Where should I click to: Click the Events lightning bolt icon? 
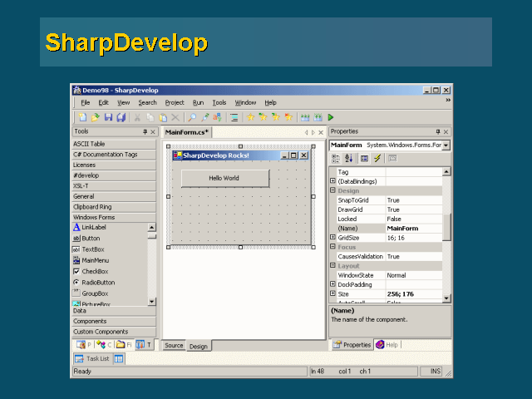pyautogui.click(x=377, y=158)
